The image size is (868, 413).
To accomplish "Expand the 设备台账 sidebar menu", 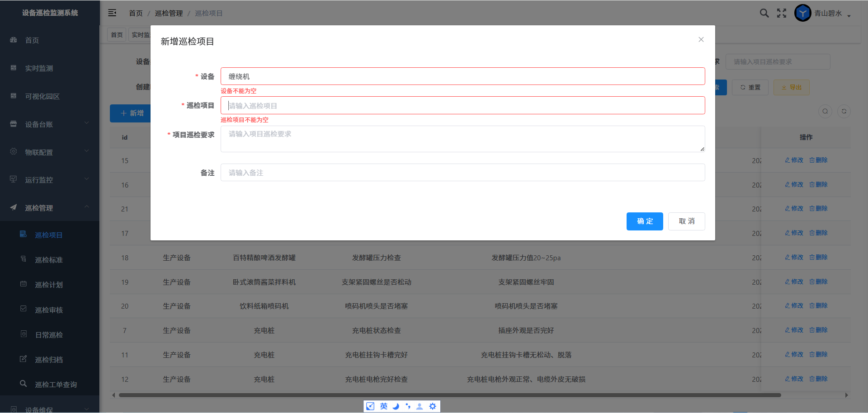I will 50,124.
